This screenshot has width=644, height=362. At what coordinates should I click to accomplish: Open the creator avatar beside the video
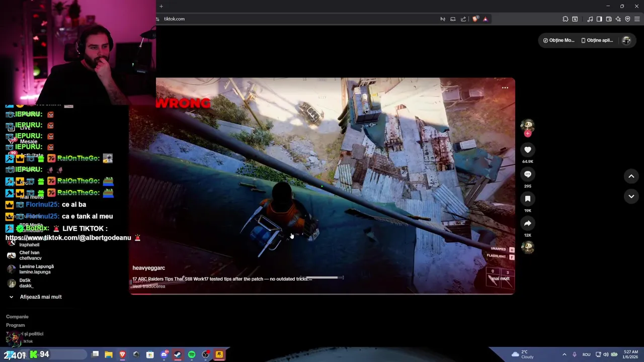click(x=527, y=125)
